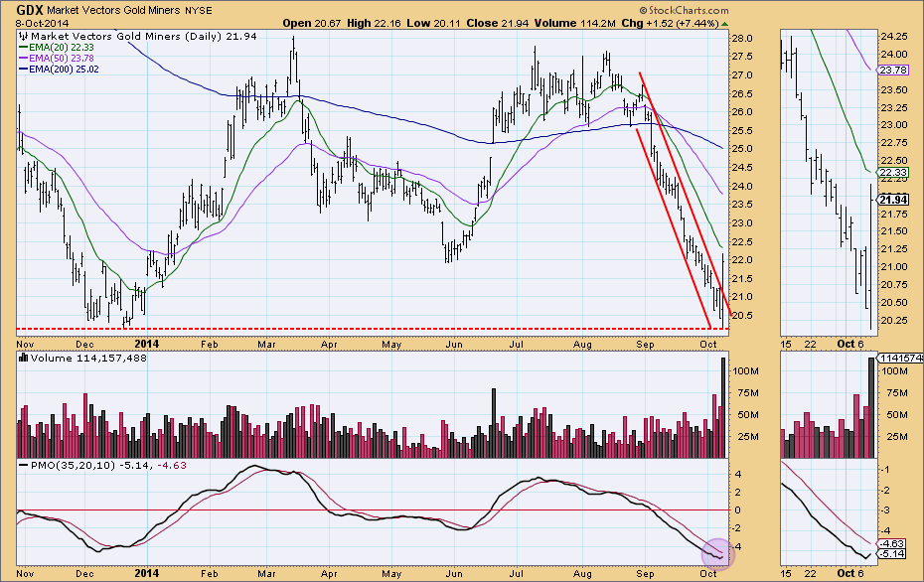Click the Sep label on the price chart axis
Viewport: 924px width, 582px height.
pyautogui.click(x=645, y=344)
